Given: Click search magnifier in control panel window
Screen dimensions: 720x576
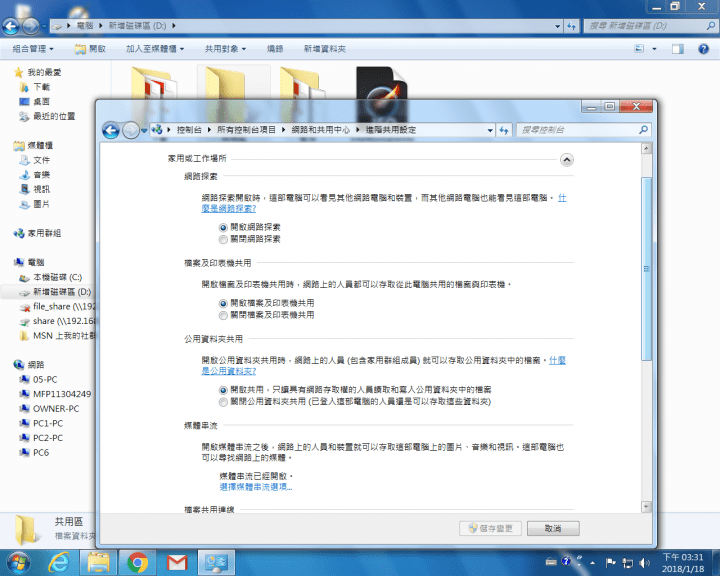Looking at the screenshot, I should pyautogui.click(x=643, y=130).
